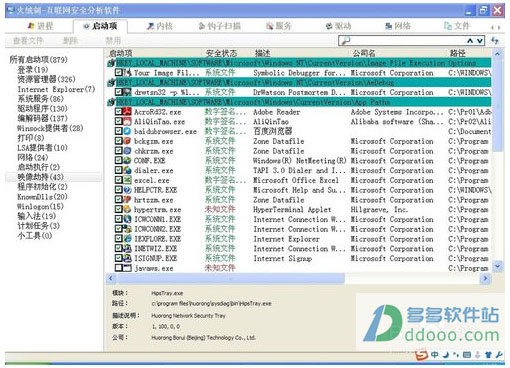Sort by 启动项 column header
Viewport: 510px width, 368px height.
(x=121, y=53)
